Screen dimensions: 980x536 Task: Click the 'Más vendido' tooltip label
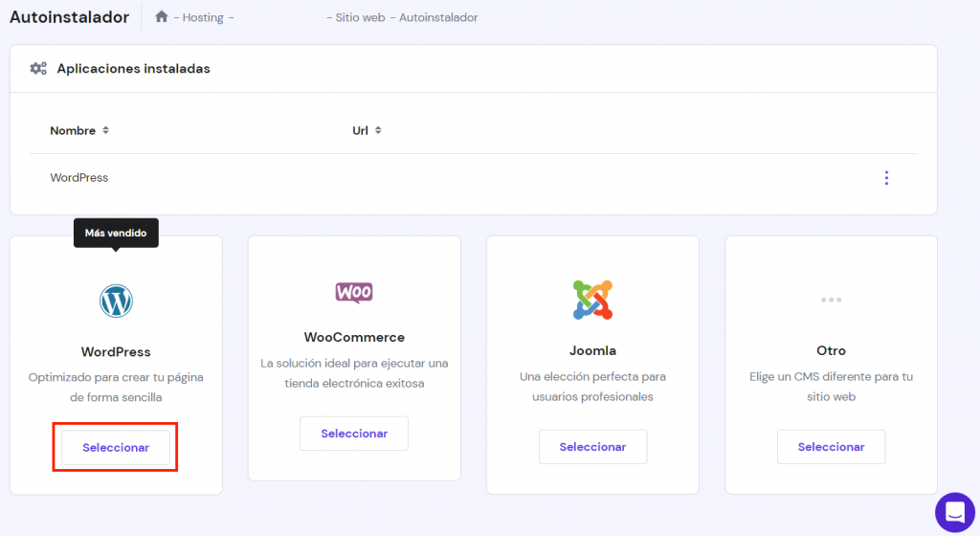pos(116,233)
